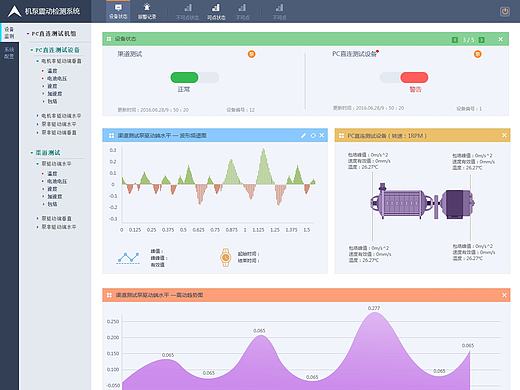Expand 泵驱动端垂直 under 渠道测试
Viewport: 520px width, 390px height.
tap(38, 218)
